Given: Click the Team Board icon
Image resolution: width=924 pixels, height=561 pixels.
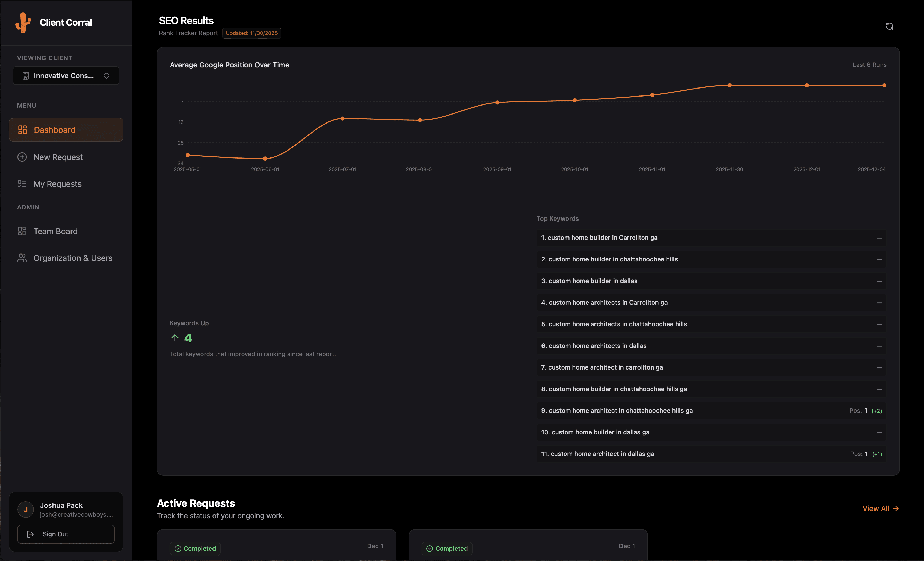Looking at the screenshot, I should pos(22,231).
